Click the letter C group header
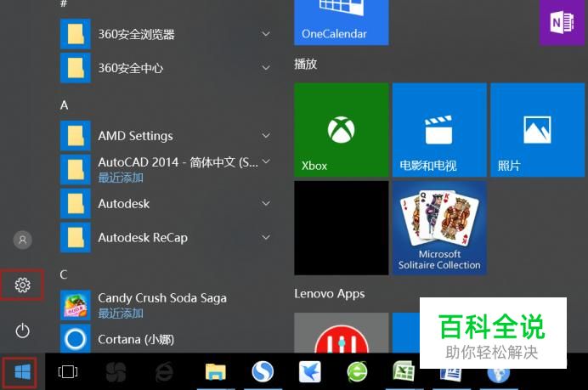 (64, 274)
